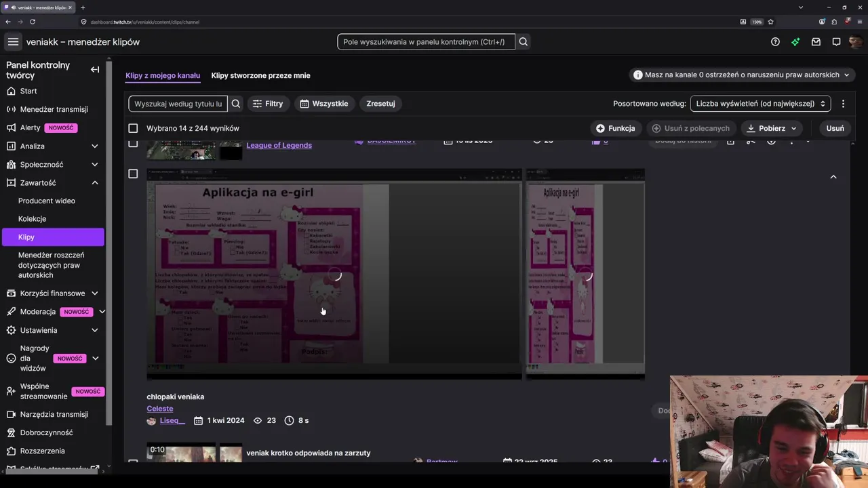Click the Funkcja button
Screen dimensions: 868x488
pyautogui.click(x=615, y=128)
